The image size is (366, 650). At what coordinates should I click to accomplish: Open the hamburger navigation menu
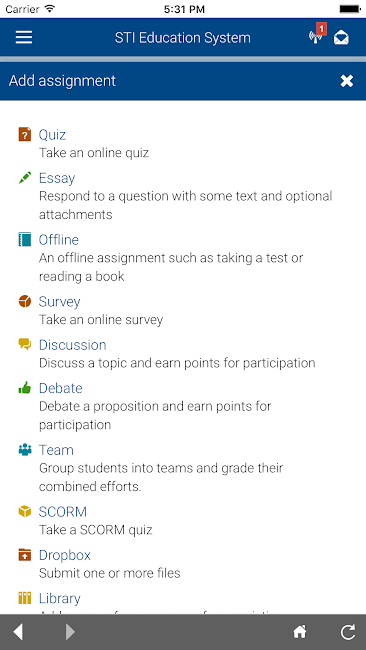click(x=24, y=37)
